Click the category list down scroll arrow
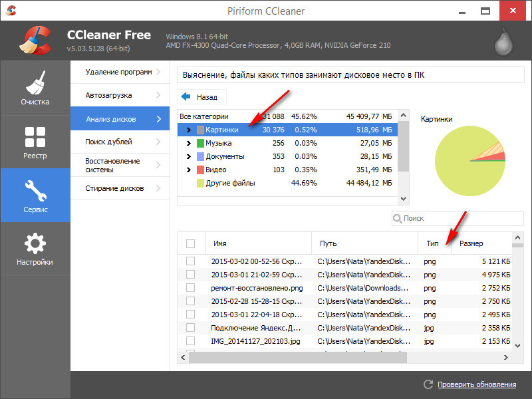 tap(403, 199)
